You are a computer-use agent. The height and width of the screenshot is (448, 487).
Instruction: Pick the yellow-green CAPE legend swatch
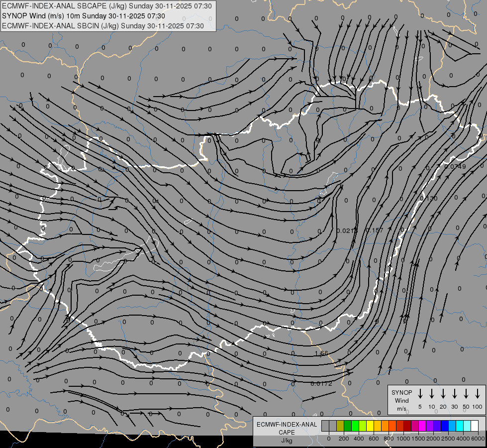pyautogui.click(x=363, y=426)
